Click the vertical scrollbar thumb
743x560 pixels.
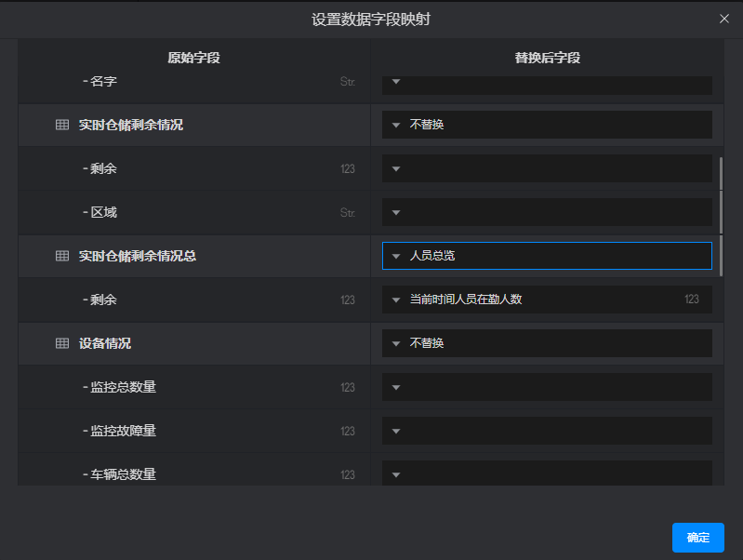721,216
